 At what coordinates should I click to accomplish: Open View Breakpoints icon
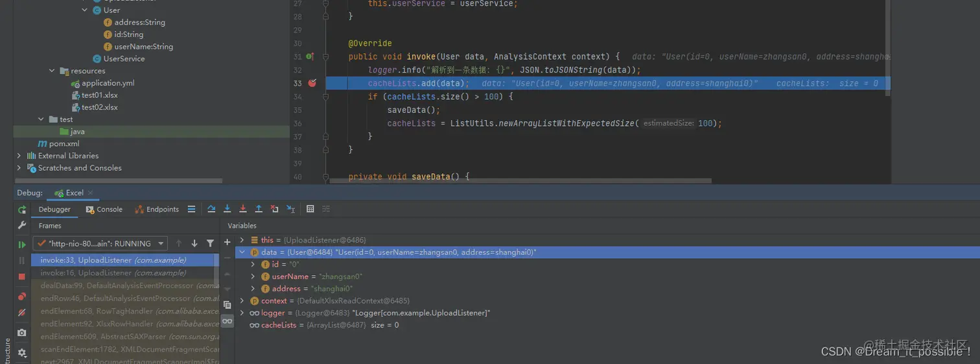(22, 297)
